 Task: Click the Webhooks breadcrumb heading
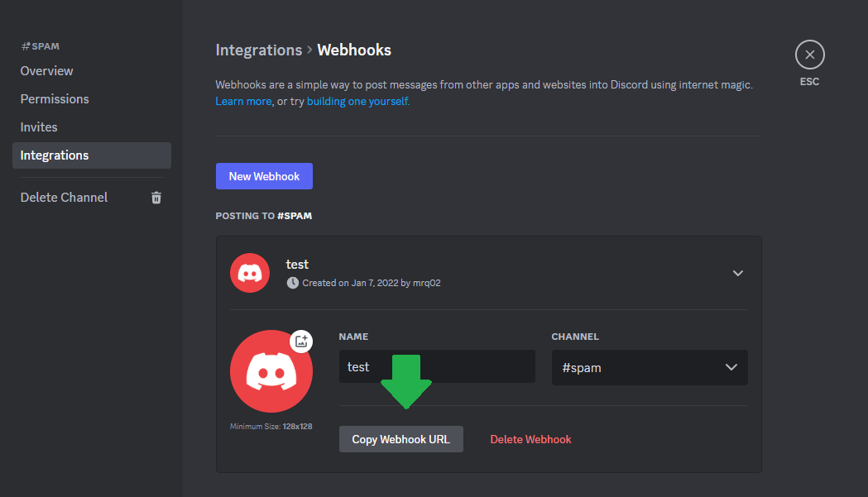(x=354, y=50)
